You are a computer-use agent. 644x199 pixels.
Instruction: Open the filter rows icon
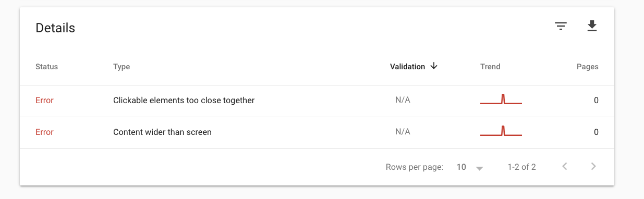point(561,26)
